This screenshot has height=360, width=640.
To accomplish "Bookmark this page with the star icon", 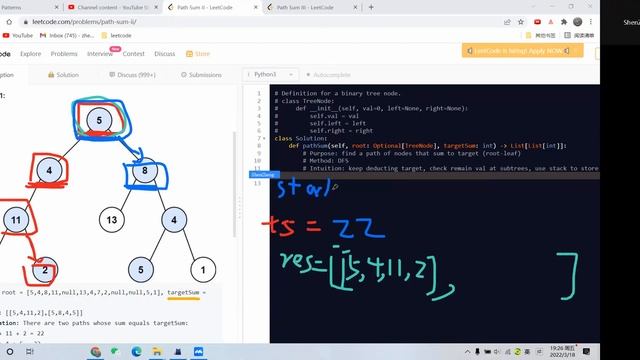I will click(x=521, y=22).
